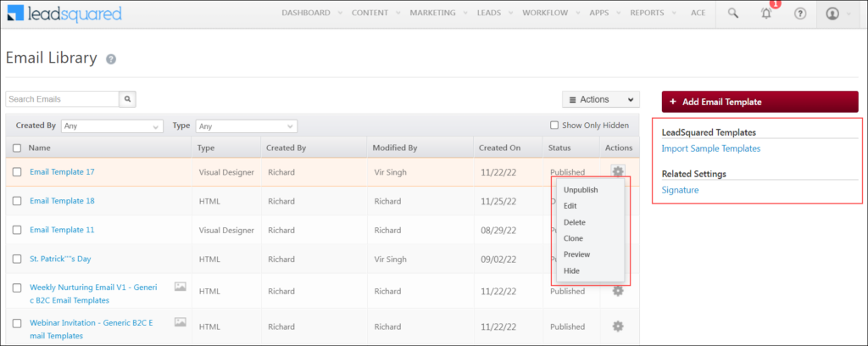This screenshot has height=346, width=868.
Task: Check the box for Weekly Nurturing Email V1
Action: pos(17,287)
